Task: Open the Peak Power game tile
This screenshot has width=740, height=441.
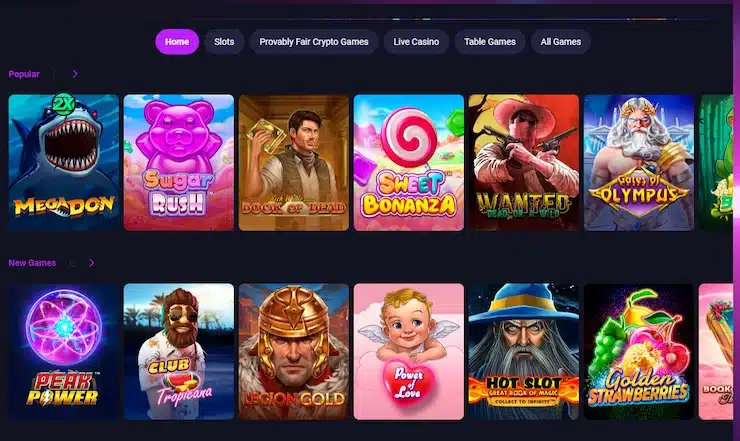Action: (x=64, y=351)
